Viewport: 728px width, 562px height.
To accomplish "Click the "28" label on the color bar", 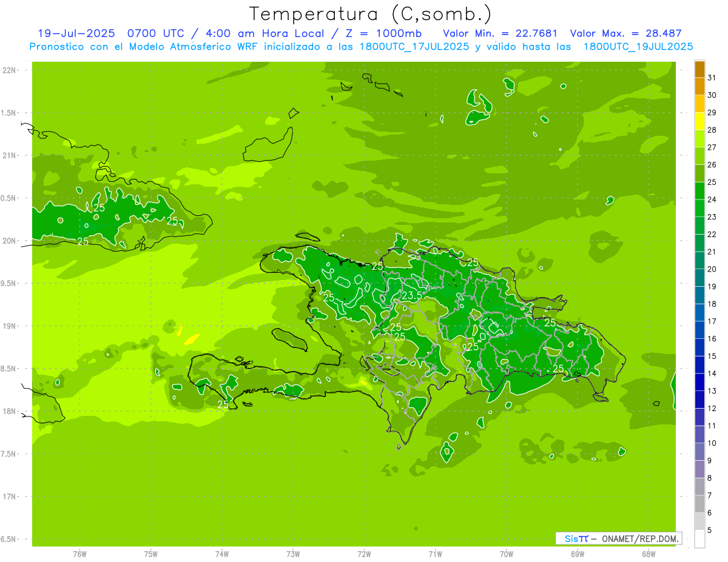I will 712,130.
